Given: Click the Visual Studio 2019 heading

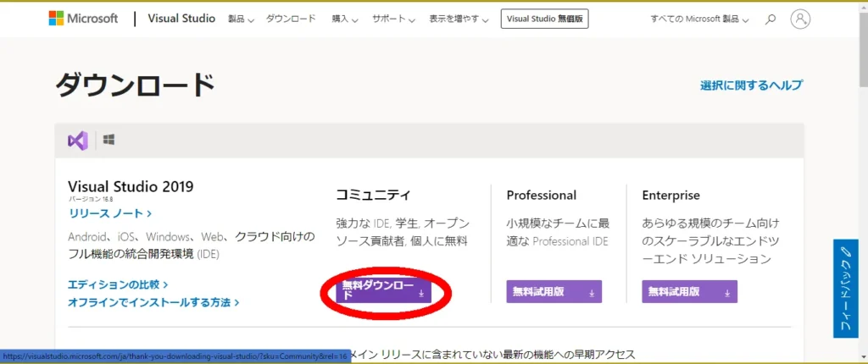Looking at the screenshot, I should [x=131, y=186].
